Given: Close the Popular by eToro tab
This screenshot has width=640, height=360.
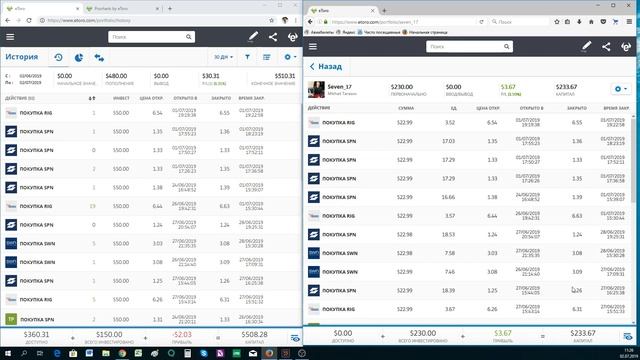Looking at the screenshot, I should [x=157, y=8].
